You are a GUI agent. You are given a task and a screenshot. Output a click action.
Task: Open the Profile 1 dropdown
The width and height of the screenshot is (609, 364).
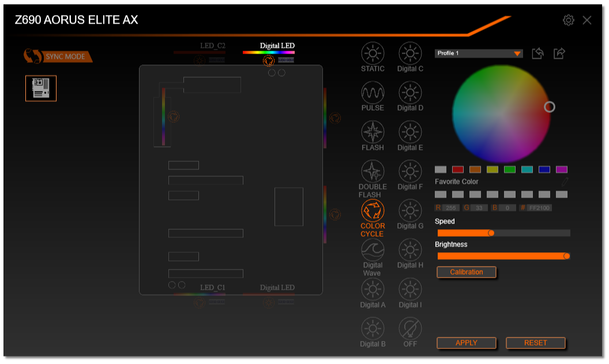point(479,53)
